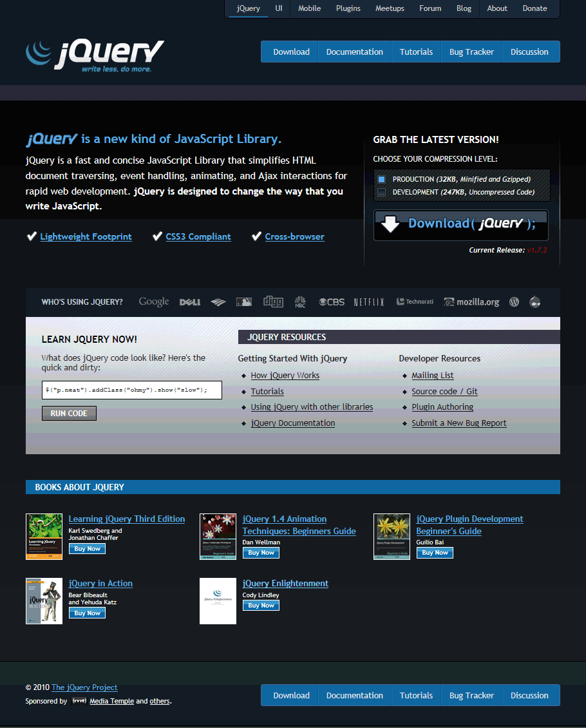Open Documentation in the header navigation
This screenshot has width=586, height=728.
pyautogui.click(x=354, y=52)
